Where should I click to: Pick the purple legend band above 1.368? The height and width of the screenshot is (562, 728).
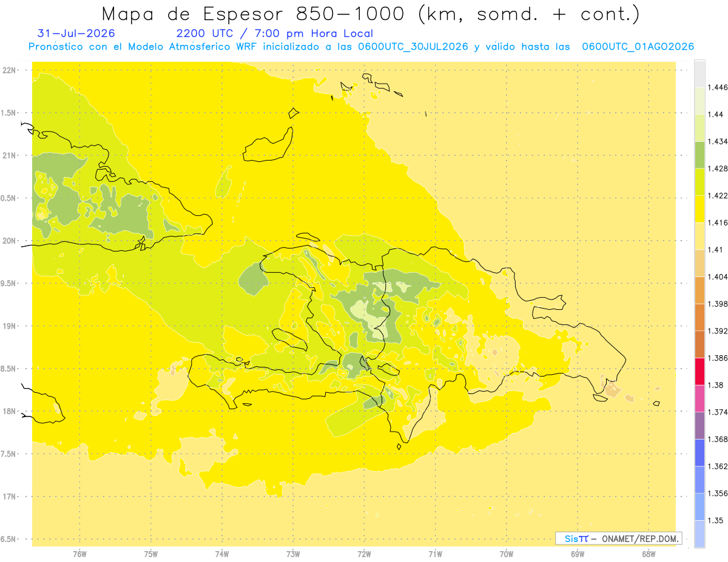point(699,425)
